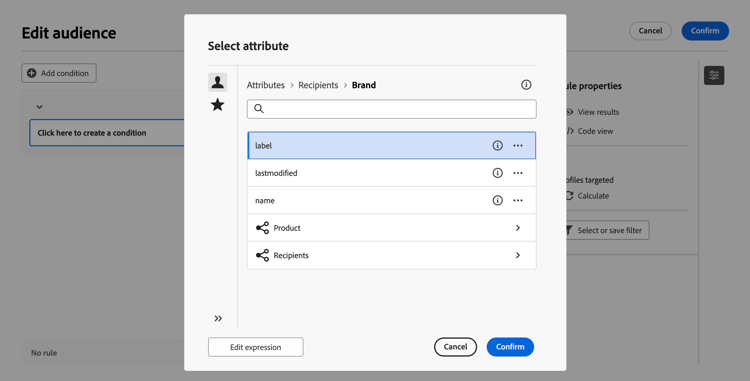Expand the sidebar with double chevron
Viewport: 750px width, 381px height.
click(x=218, y=318)
